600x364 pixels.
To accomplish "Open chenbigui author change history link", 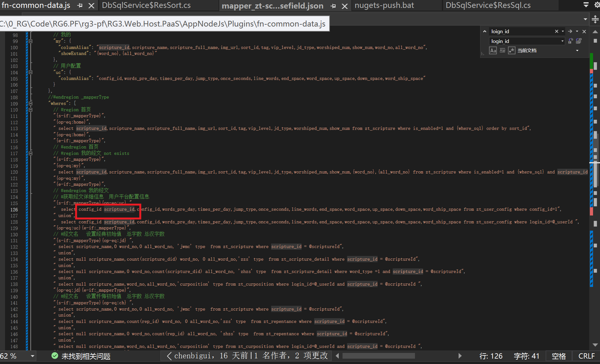I will click(x=251, y=356).
